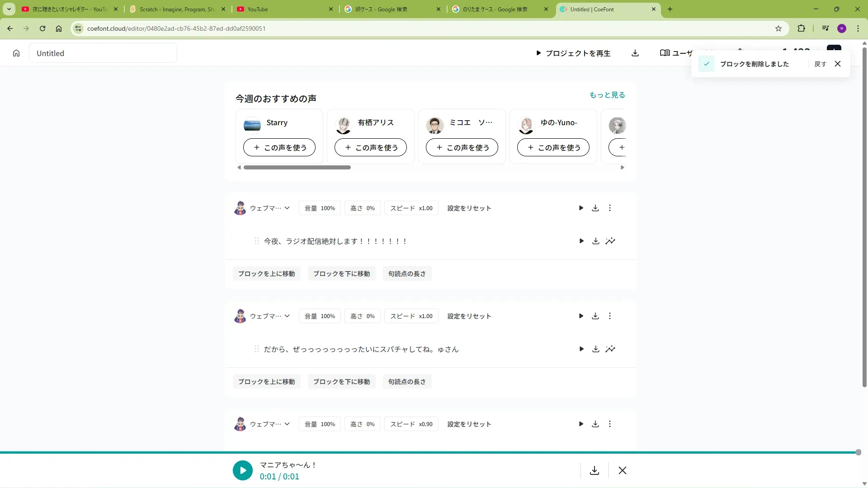Download the project using the top toolbar icon
This screenshot has width=868, height=488.
point(635,53)
